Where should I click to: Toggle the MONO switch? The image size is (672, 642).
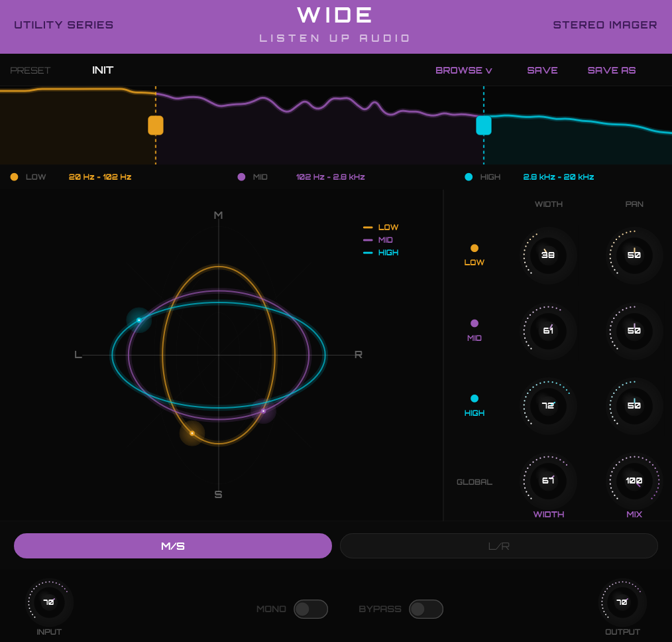click(311, 609)
